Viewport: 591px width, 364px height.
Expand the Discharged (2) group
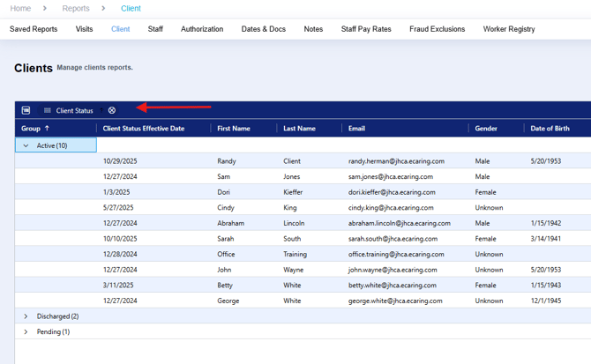point(26,316)
